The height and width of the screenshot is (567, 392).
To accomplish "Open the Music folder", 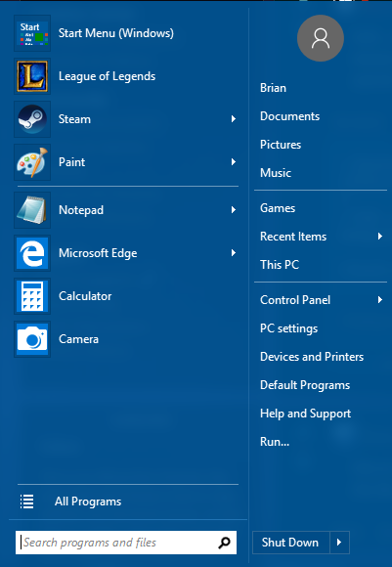I will click(x=276, y=173).
